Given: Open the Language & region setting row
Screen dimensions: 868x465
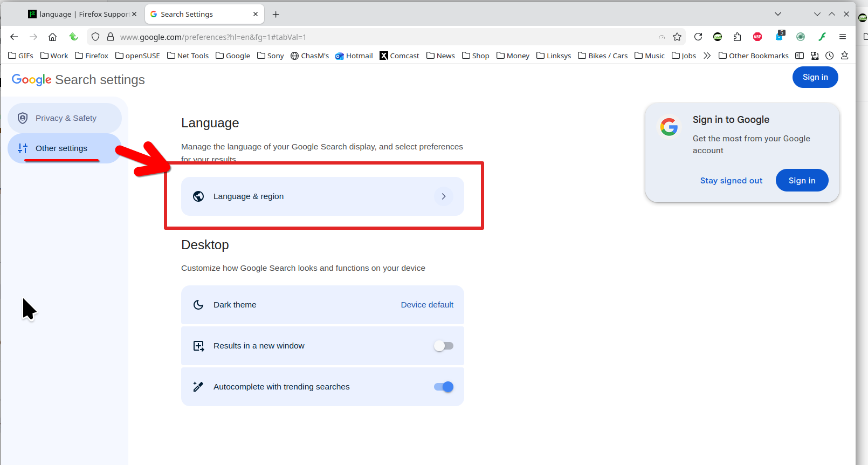Looking at the screenshot, I should coord(322,196).
